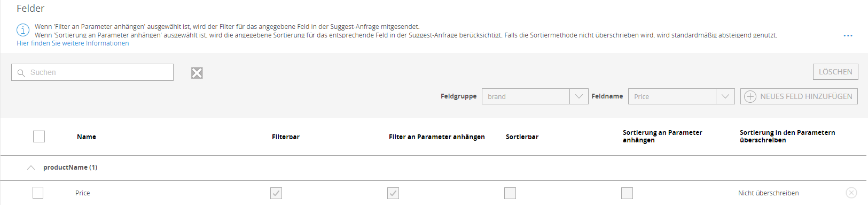The image size is (868, 205).
Task: Click NEUES FELD HINZUFÜGEN button
Action: [x=799, y=96]
